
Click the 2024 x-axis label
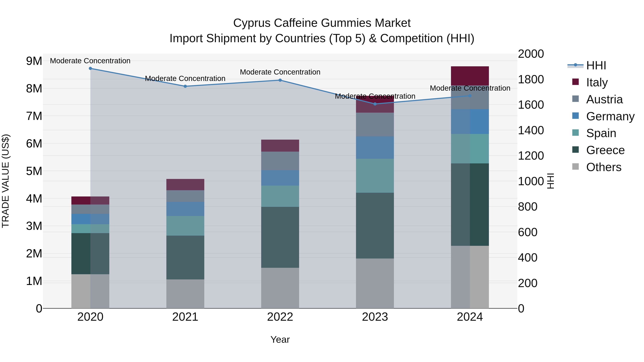point(470,317)
